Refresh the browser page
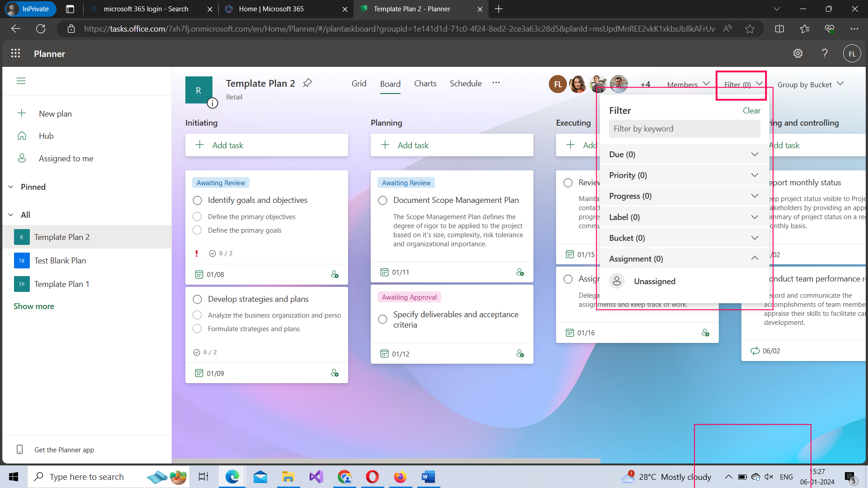Viewport: 868px width, 488px height. pos(41,29)
